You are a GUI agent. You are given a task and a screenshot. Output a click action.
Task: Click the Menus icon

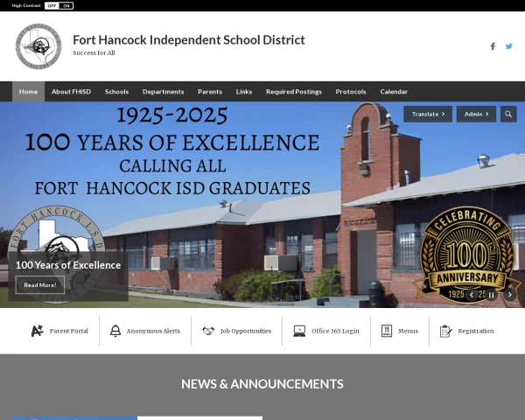click(387, 331)
